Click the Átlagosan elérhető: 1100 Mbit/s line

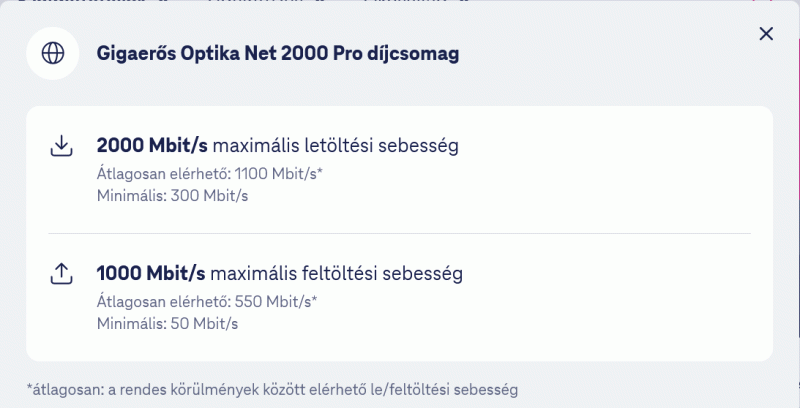coord(210,174)
